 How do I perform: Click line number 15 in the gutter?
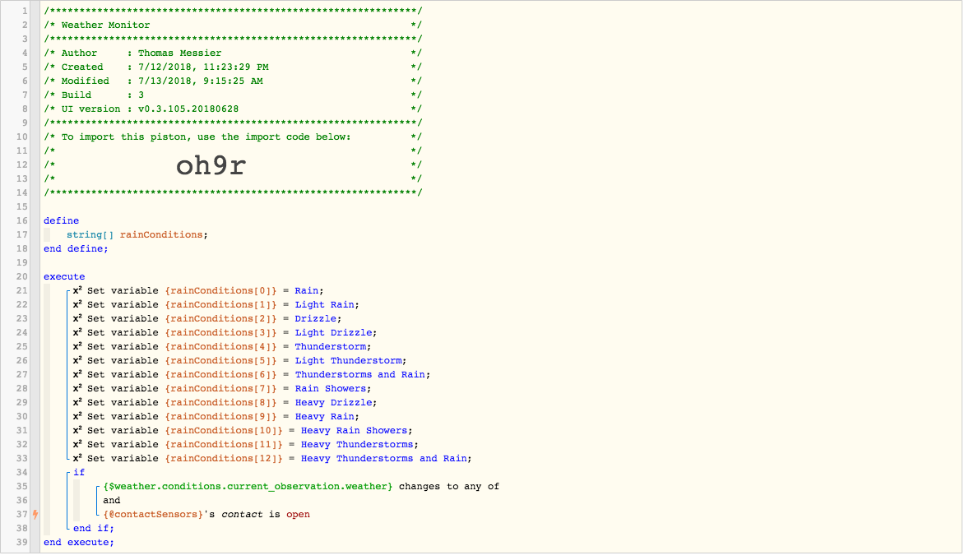(22, 207)
